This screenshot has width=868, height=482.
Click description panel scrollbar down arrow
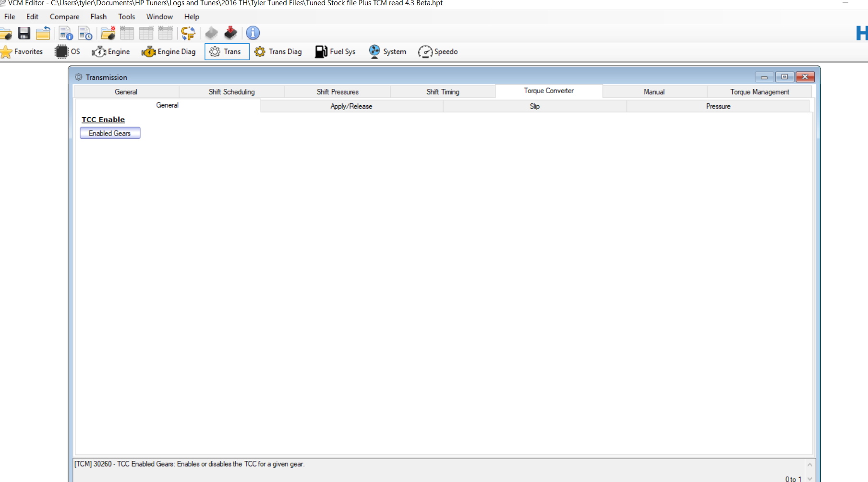pos(810,479)
